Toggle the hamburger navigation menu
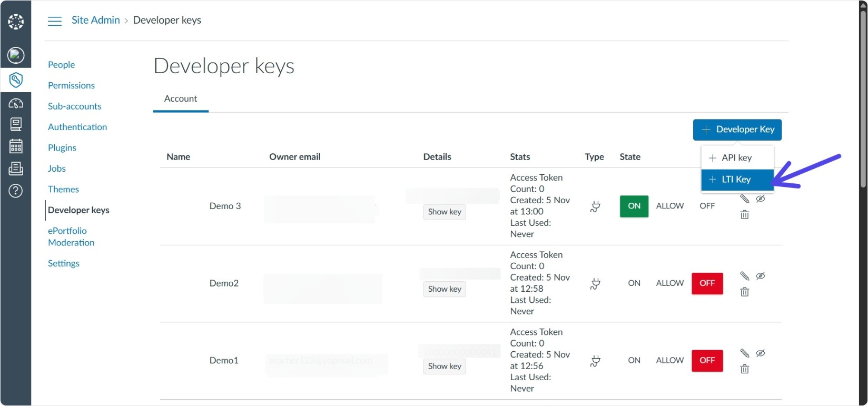This screenshot has width=868, height=406. 55,21
